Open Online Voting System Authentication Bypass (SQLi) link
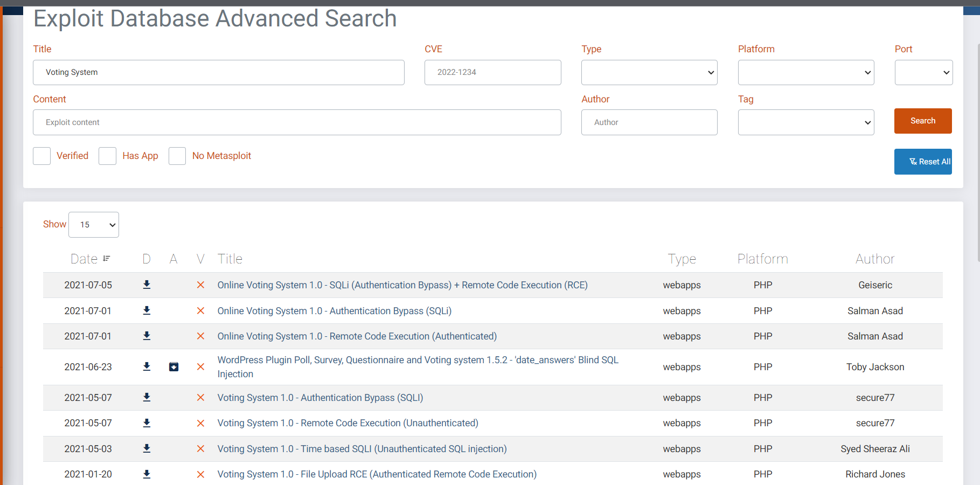Image resolution: width=980 pixels, height=485 pixels. 335,311
